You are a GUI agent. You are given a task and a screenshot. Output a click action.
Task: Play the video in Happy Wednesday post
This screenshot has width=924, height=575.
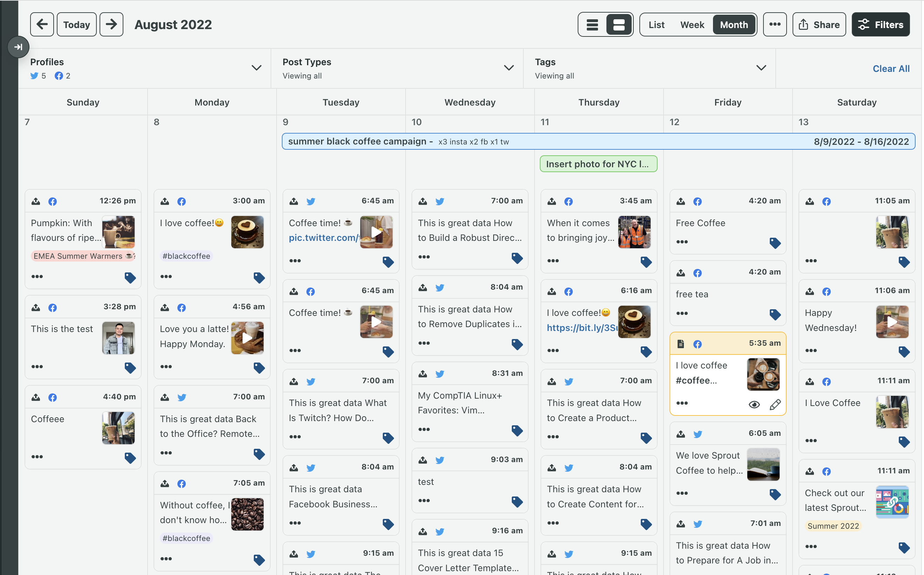click(x=892, y=322)
